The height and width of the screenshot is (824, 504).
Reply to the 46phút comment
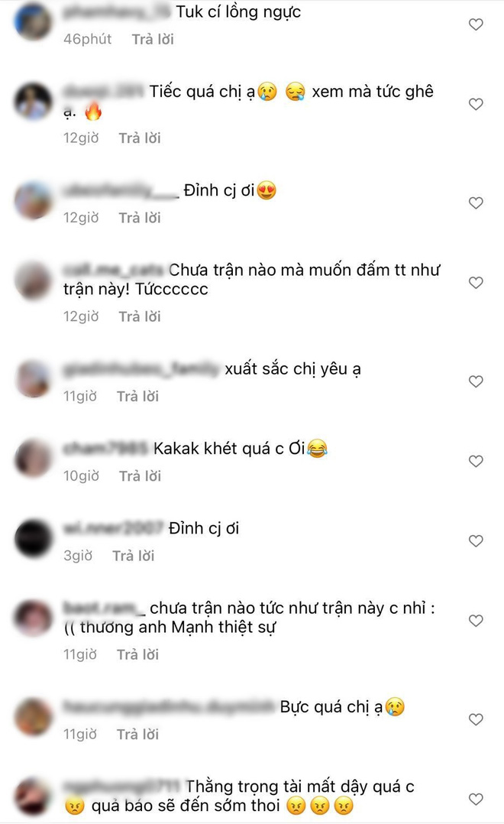(153, 40)
